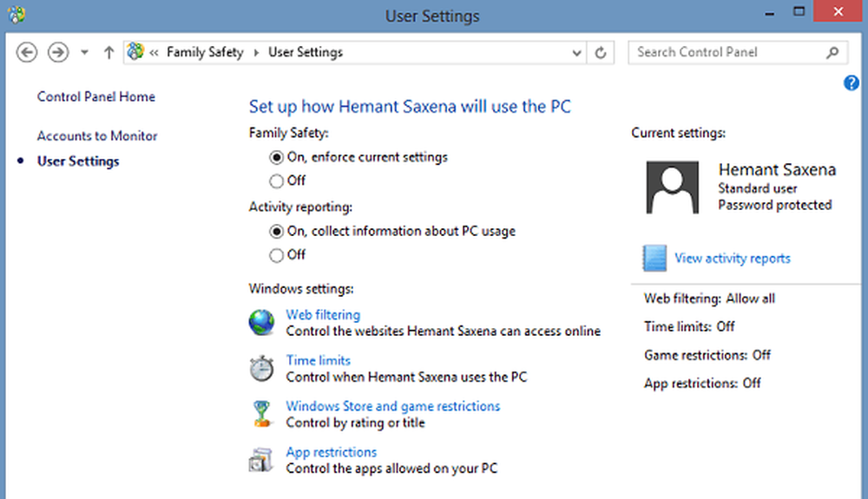Disable Activity reporting with Off option
868x499 pixels.
pyautogui.click(x=277, y=255)
